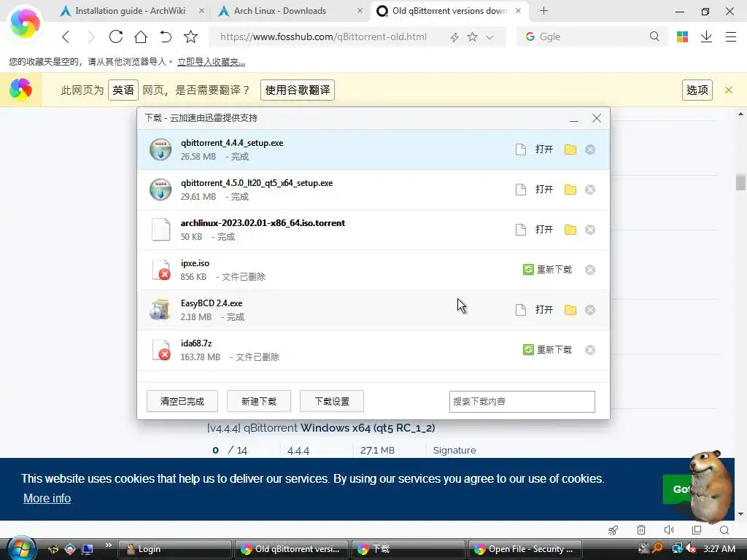Open 下载设置 download settings
This screenshot has width=747, height=560.
(332, 401)
